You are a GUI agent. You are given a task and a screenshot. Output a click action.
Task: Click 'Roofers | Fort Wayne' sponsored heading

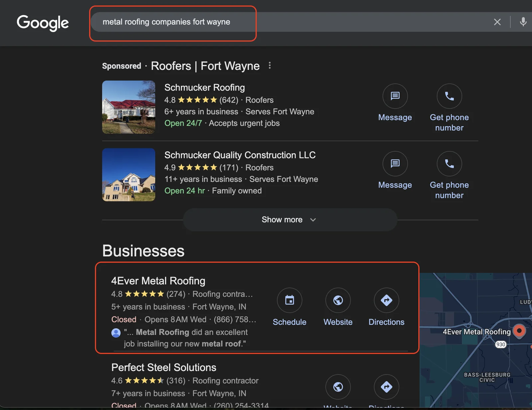[x=205, y=66]
